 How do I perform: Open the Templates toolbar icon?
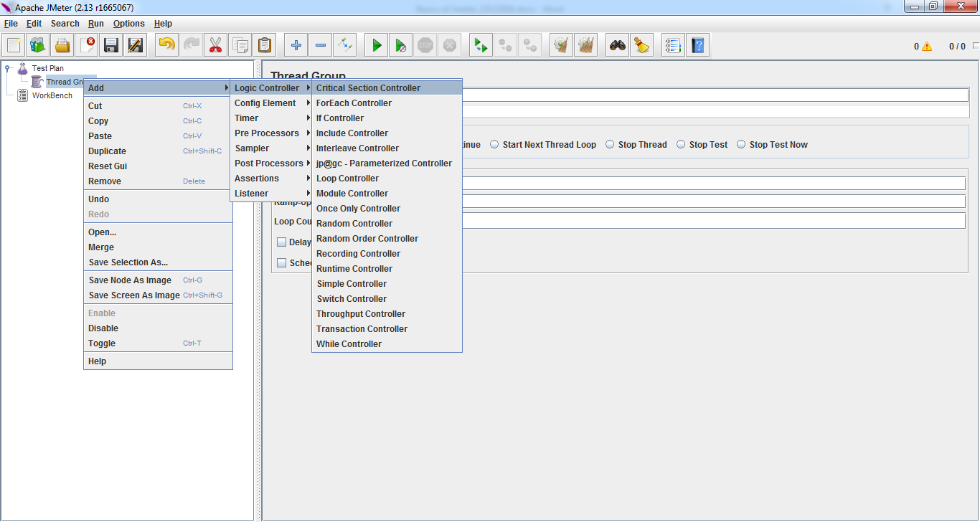[38, 45]
